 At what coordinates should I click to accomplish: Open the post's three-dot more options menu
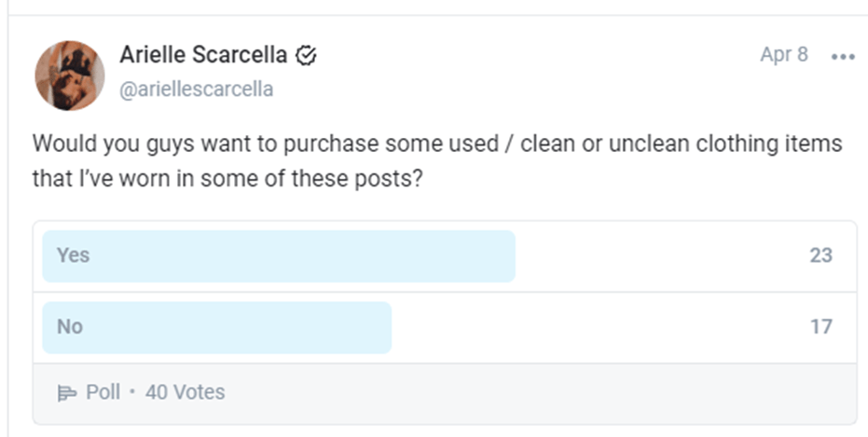pos(843,56)
